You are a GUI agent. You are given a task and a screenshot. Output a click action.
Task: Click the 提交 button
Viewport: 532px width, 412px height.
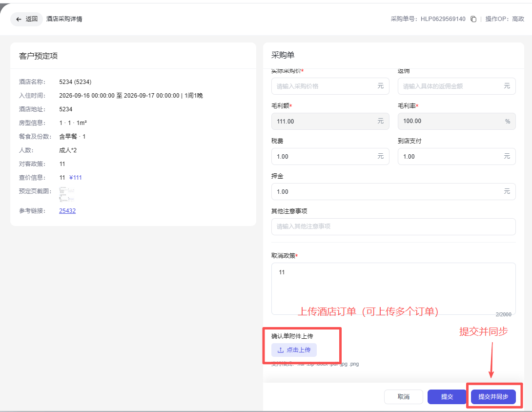tap(447, 397)
